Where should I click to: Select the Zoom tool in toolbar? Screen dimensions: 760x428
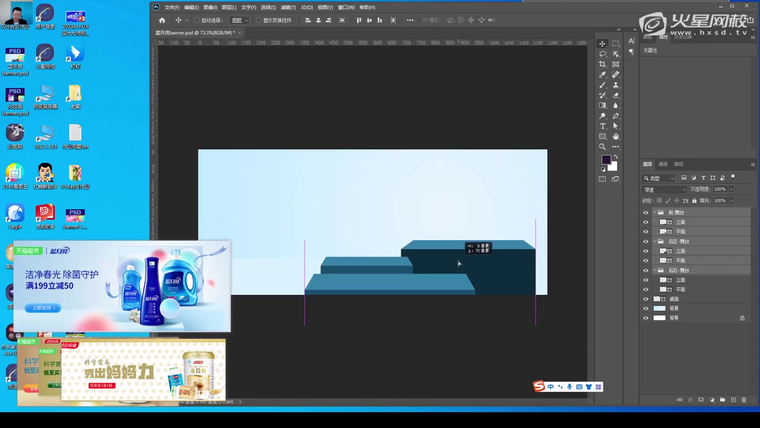tap(602, 147)
